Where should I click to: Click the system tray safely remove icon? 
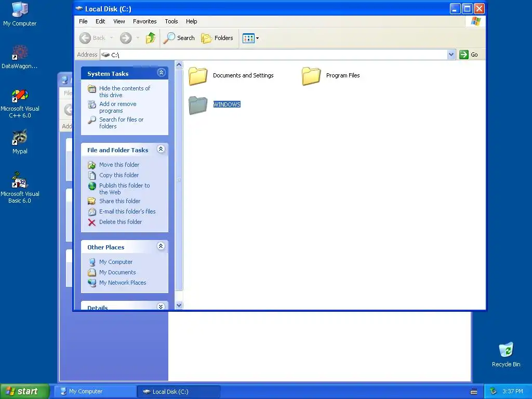tap(494, 391)
